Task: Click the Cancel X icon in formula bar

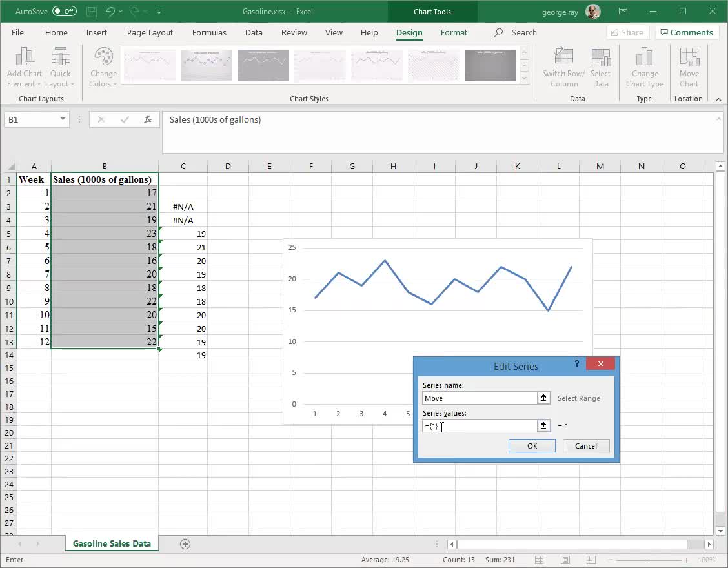Action: click(x=101, y=120)
